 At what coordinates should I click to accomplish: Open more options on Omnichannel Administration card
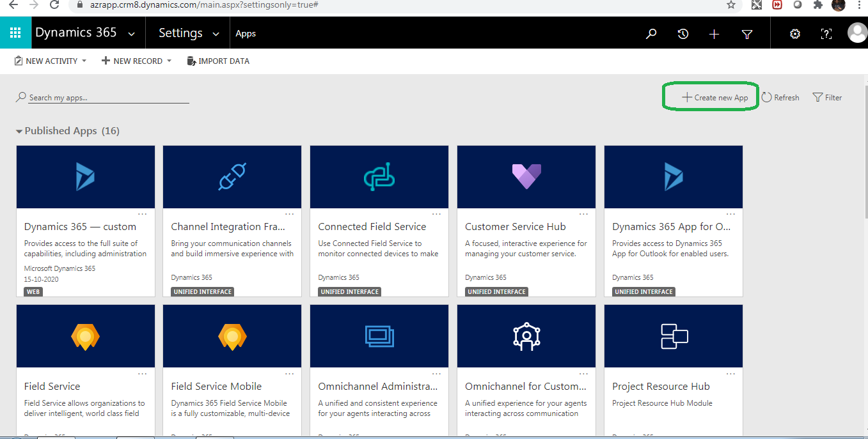tap(437, 373)
